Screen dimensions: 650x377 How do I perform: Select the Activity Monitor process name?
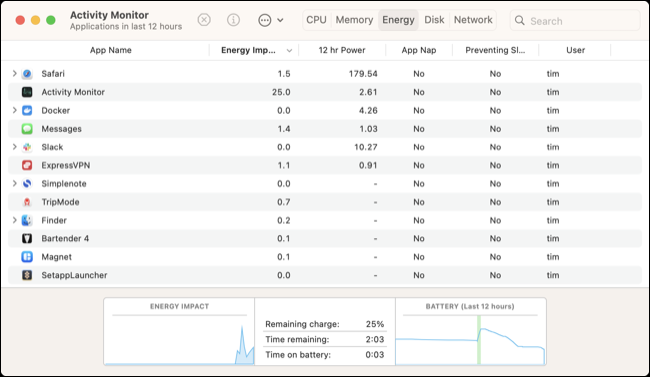pyautogui.click(x=73, y=92)
